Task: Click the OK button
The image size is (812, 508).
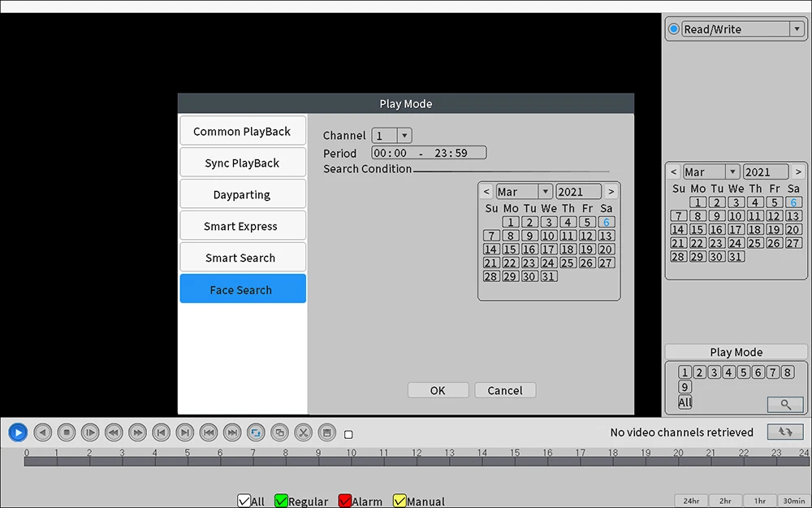Action: tap(438, 390)
